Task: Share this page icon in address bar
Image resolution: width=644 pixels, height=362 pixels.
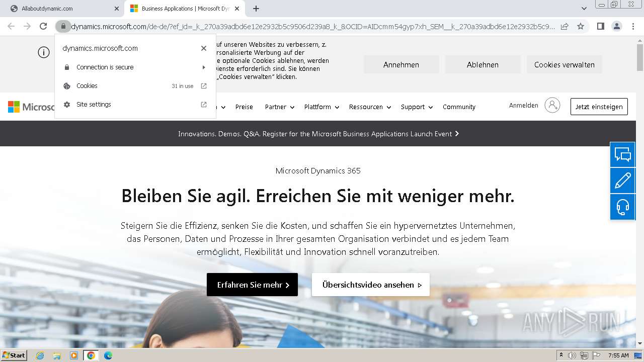Action: tap(565, 26)
